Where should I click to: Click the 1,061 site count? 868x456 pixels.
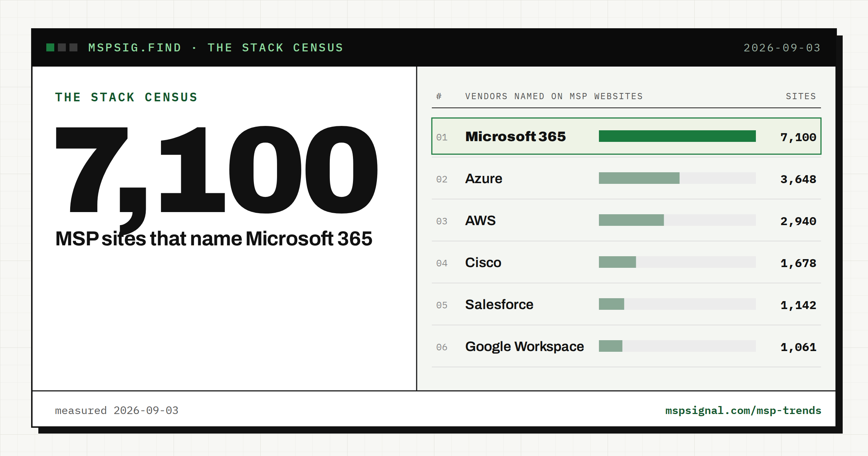[x=798, y=347]
